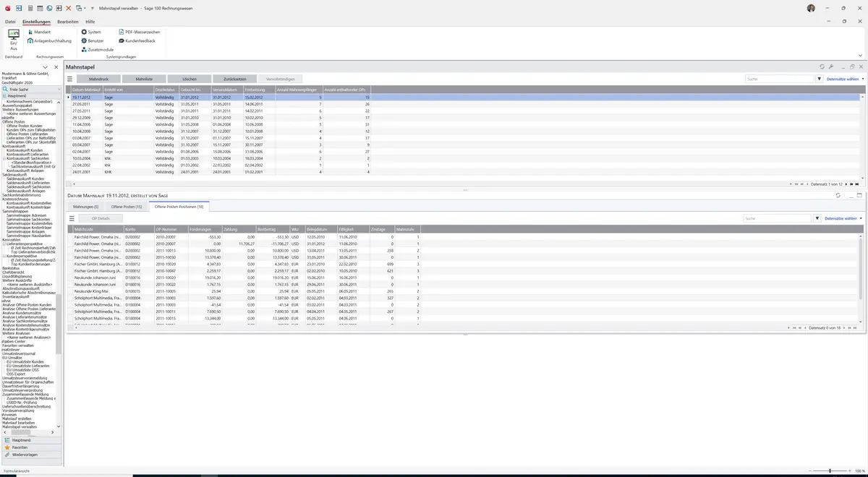Open the Einstellungen ribbon tab

tap(36, 22)
